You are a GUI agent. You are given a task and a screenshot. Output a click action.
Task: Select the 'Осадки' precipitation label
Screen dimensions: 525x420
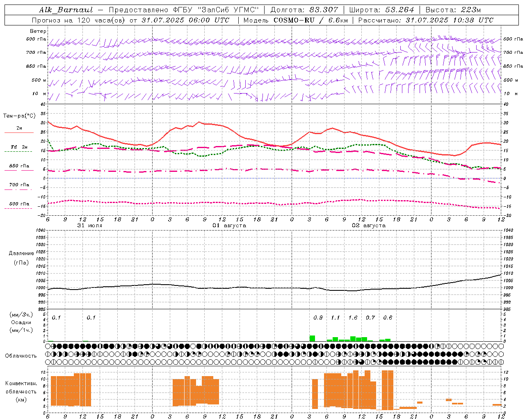tap(21, 322)
